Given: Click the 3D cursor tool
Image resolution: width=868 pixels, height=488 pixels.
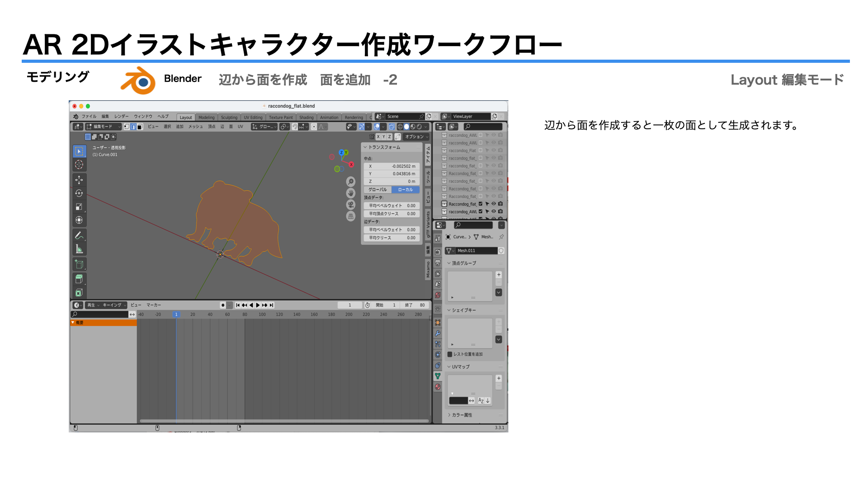Looking at the screenshot, I should point(79,164).
